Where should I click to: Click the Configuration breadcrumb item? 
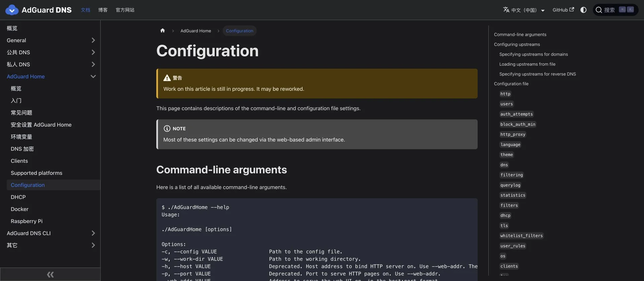click(x=239, y=31)
